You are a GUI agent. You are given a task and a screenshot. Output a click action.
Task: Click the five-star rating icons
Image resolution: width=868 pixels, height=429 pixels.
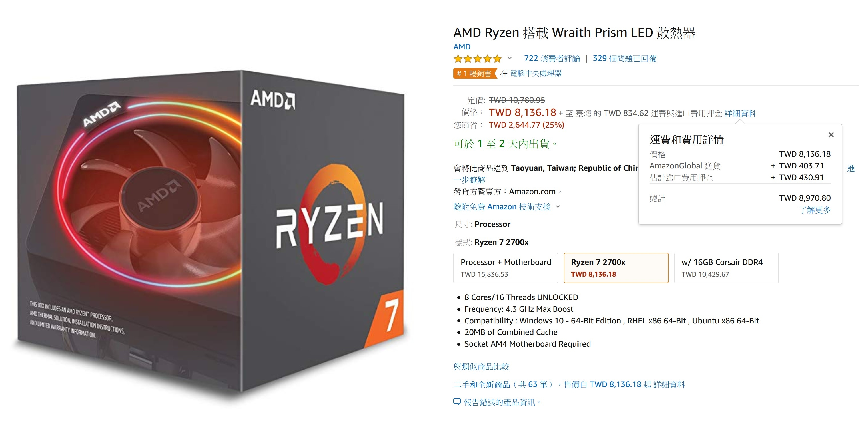[478, 59]
